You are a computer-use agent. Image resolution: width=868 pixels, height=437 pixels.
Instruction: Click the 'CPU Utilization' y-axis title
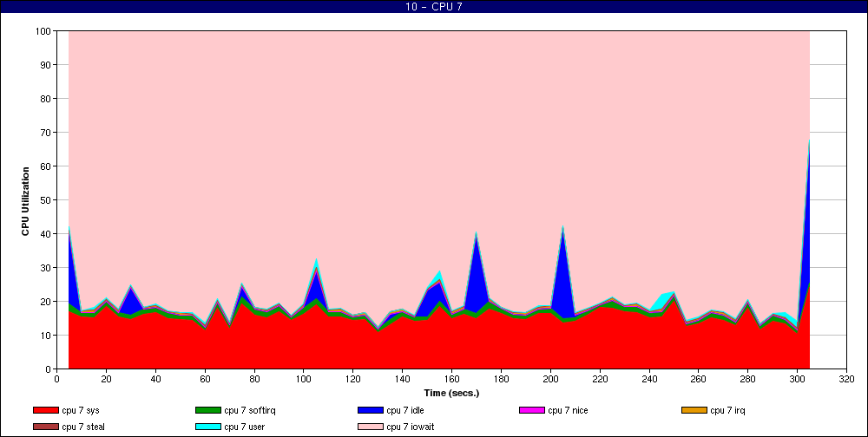point(25,200)
